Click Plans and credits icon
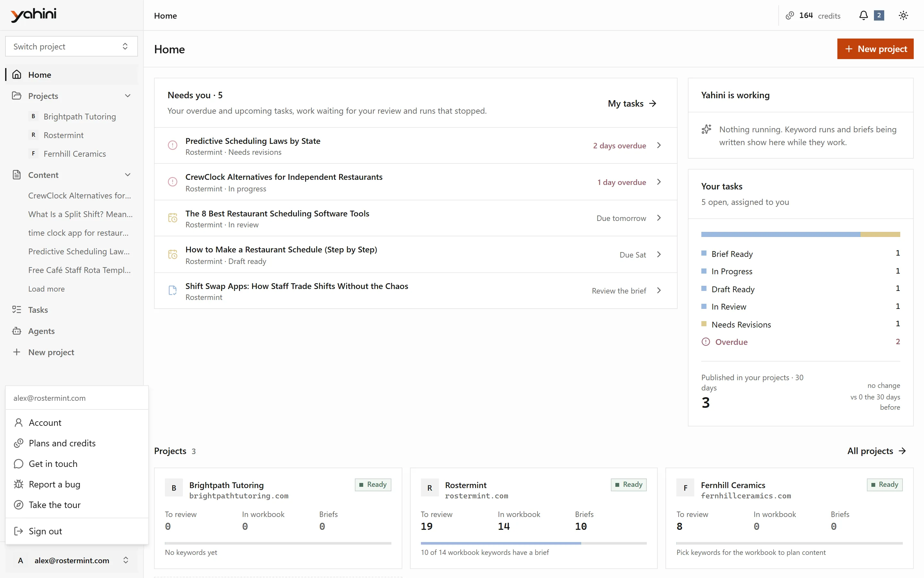Viewport: 924px width, 578px height. [18, 443]
